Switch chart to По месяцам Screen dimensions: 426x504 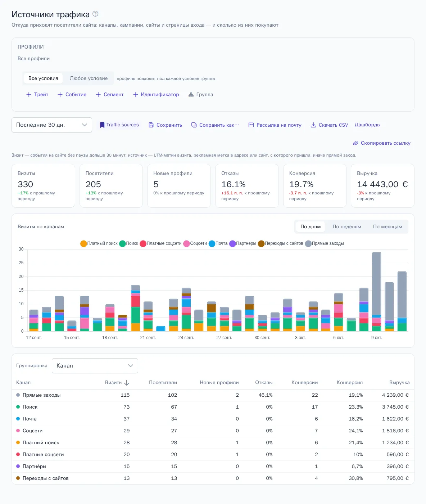[x=388, y=227]
